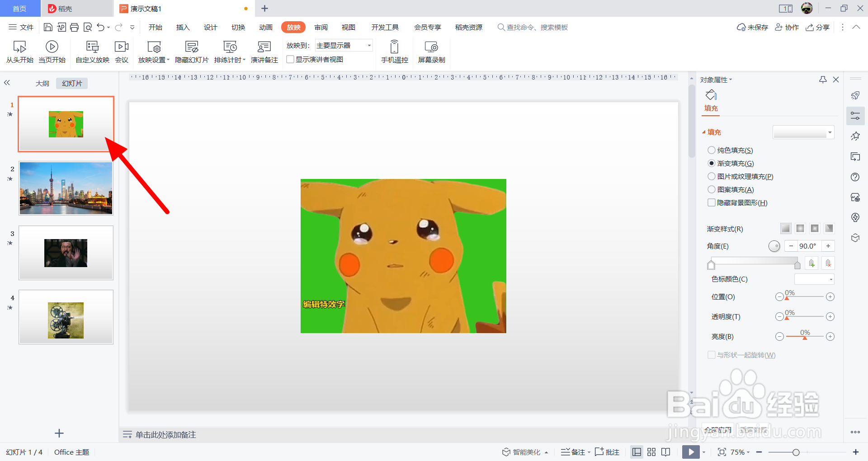Add gradient stop icon
Screen dimensions: 868x461
[x=812, y=263]
